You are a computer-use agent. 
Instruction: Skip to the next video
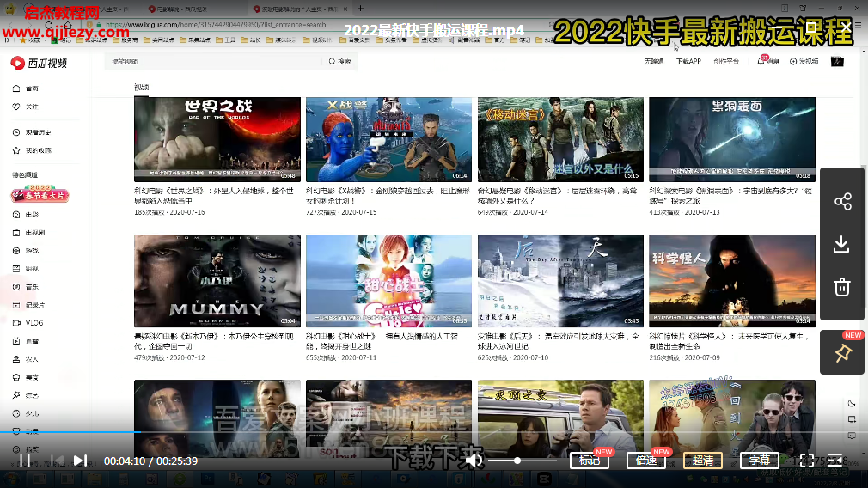pyautogui.click(x=80, y=461)
